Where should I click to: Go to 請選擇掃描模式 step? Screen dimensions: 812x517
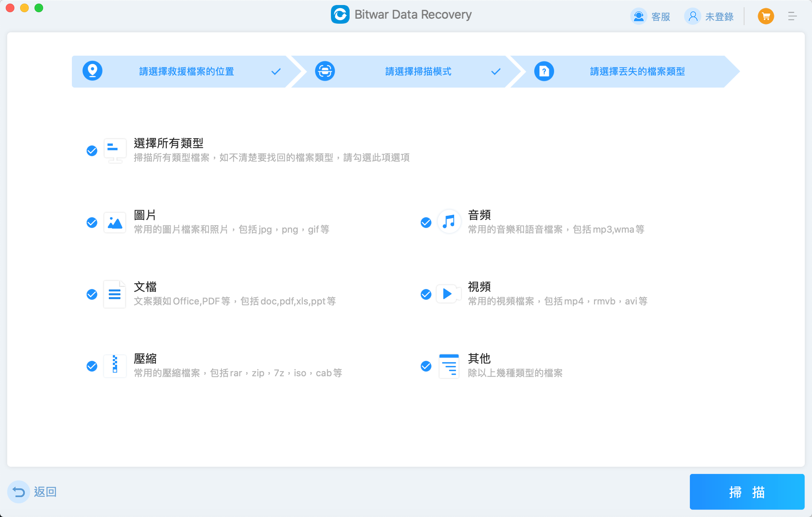(418, 71)
